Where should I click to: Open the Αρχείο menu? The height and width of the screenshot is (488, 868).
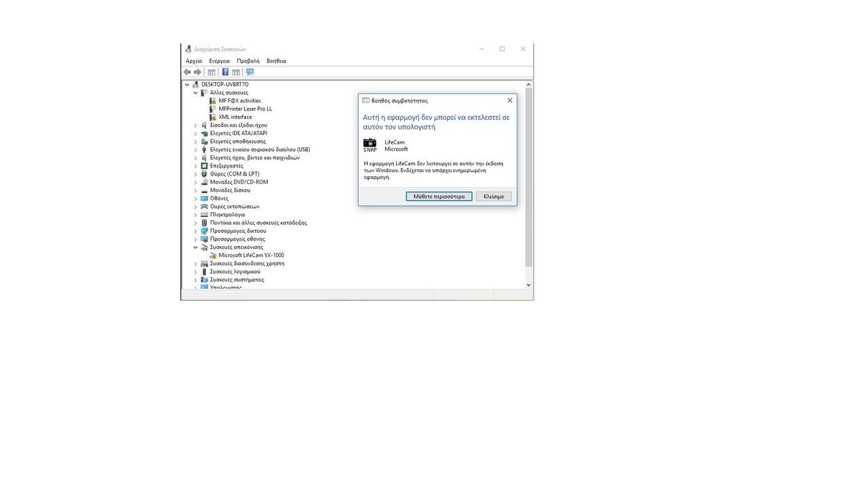coord(194,61)
